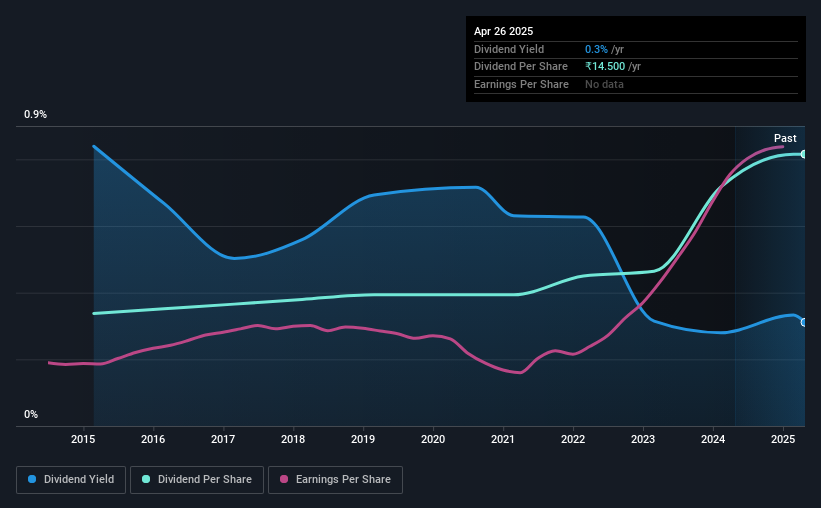This screenshot has height=508, width=821.
Task: Click the teal Dividend Per Share legend dot
Action: [x=146, y=479]
